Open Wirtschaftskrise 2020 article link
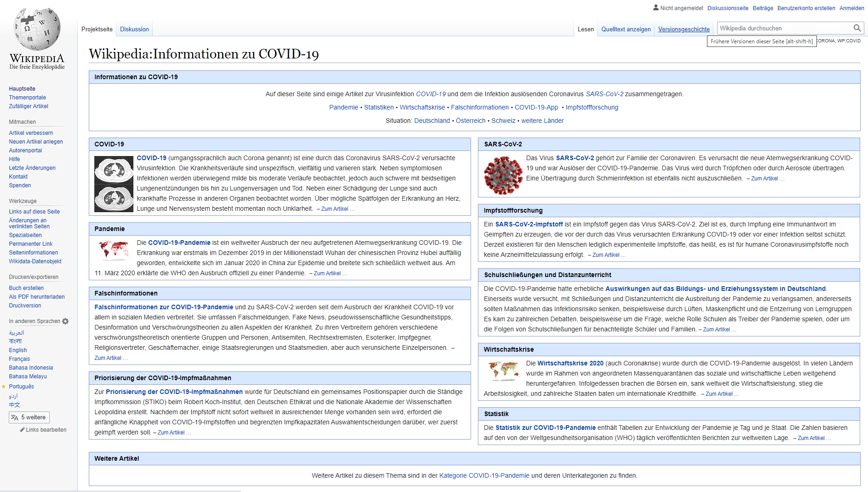Image resolution: width=868 pixels, height=492 pixels. pos(570,363)
